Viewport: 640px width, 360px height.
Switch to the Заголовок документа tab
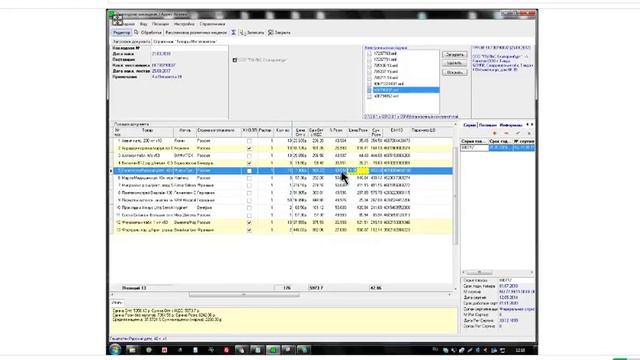(131, 42)
